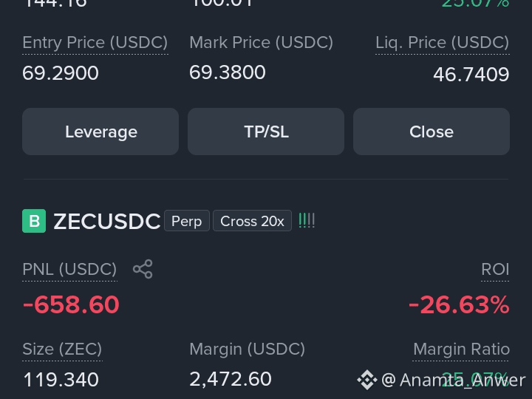Viewport: 532px width, 399px height.
Task: Select the green B buy-side badge
Action: (x=34, y=221)
